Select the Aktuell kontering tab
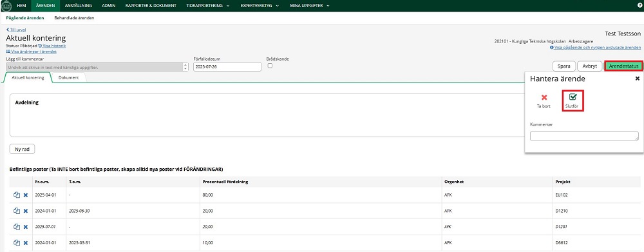This screenshot has height=252, width=644. (x=28, y=78)
